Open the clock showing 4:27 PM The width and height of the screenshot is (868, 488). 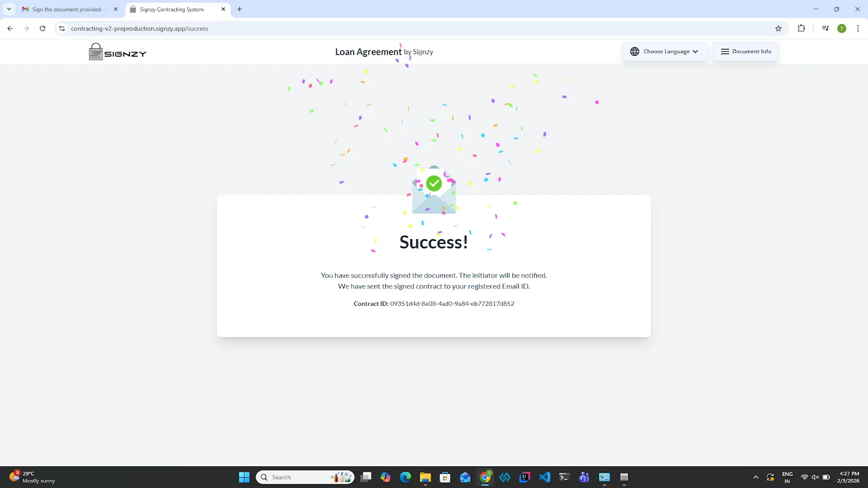[848, 477]
